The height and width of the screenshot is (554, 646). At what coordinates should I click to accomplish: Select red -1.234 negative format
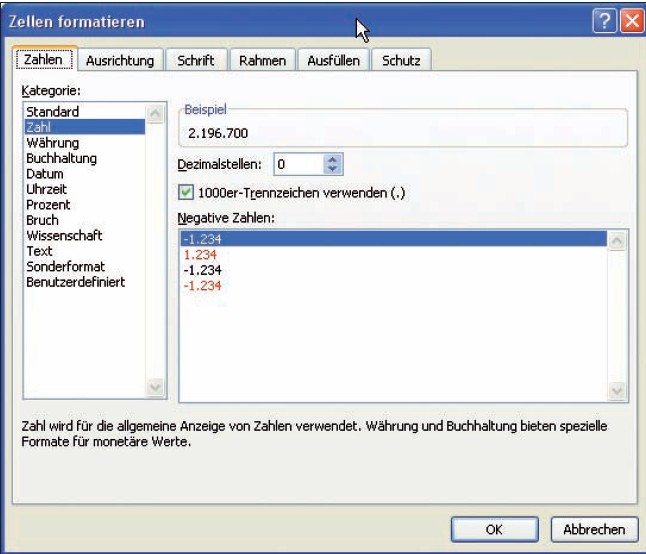tap(393, 285)
